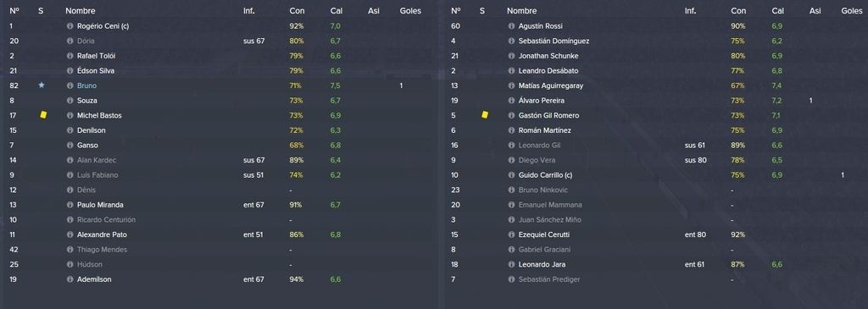
Task: Sort right table by Cal column header
Action: click(777, 11)
